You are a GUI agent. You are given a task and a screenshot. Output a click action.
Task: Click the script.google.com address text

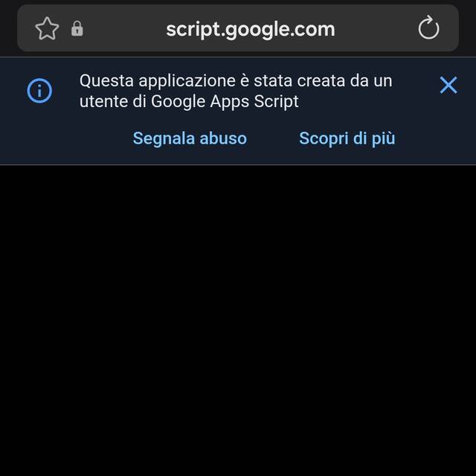point(251,29)
